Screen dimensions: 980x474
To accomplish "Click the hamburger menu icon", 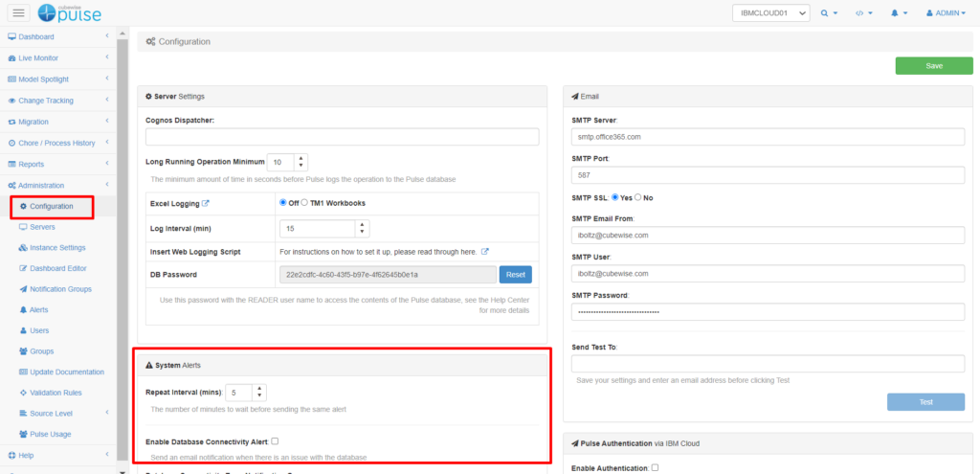I will coord(19,12).
